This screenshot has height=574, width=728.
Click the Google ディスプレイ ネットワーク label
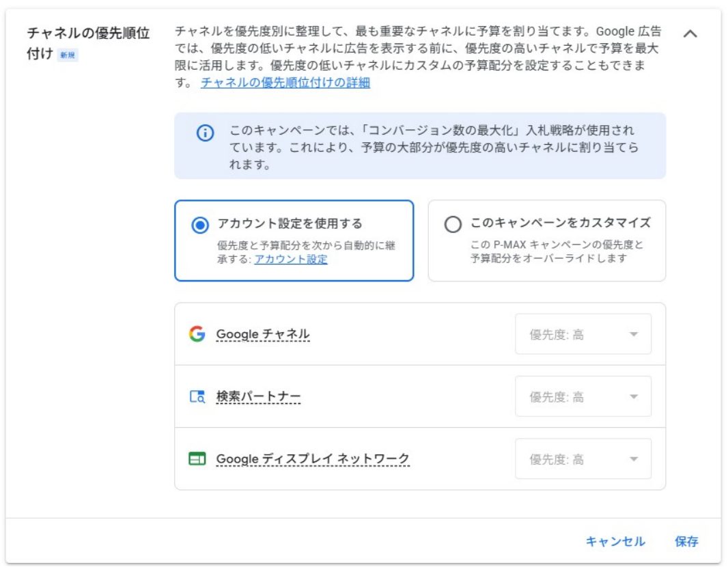(313, 459)
